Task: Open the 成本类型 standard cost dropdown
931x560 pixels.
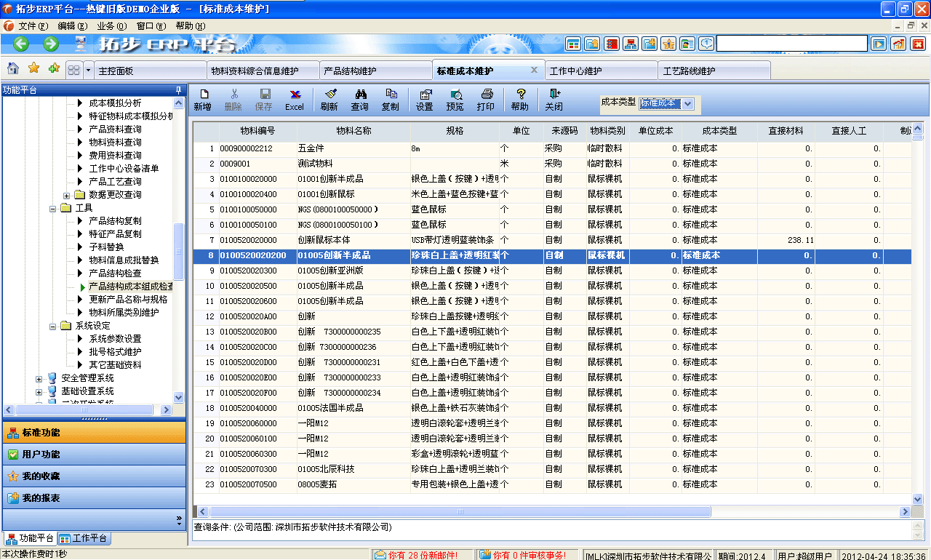Action: (x=687, y=103)
